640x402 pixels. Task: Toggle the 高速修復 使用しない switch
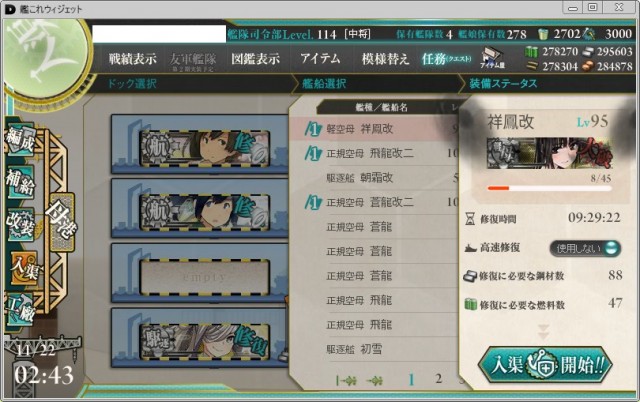pyautogui.click(x=585, y=248)
